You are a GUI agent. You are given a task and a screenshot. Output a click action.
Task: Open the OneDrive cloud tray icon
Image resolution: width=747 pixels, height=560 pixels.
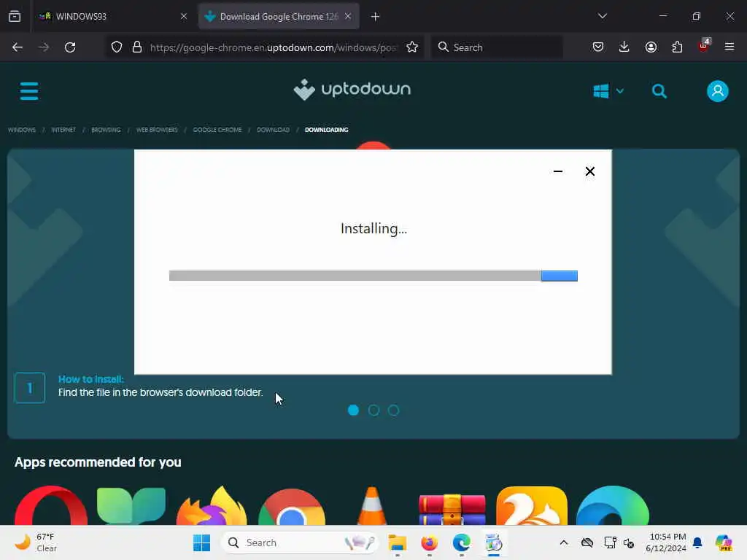[587, 542]
